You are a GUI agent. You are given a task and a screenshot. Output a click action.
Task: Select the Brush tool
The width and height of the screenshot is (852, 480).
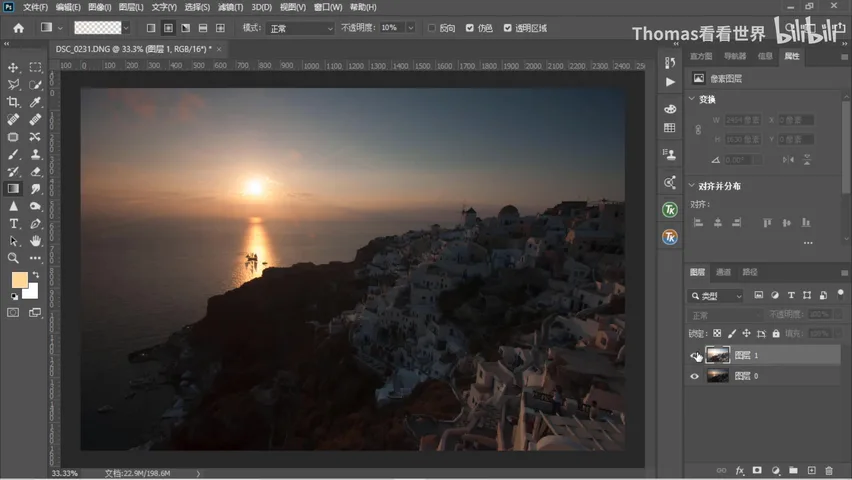click(x=13, y=154)
